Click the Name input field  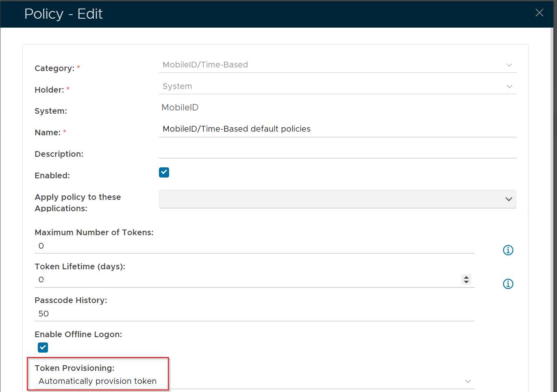pyautogui.click(x=337, y=129)
